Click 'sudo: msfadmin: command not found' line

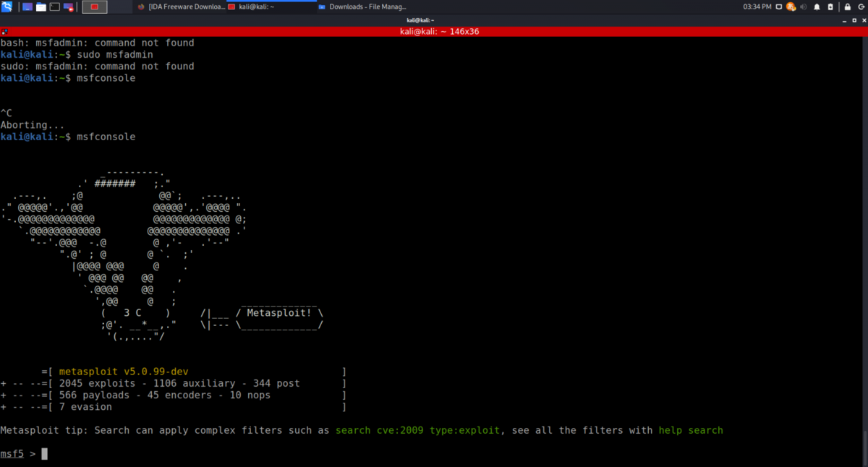coord(97,66)
